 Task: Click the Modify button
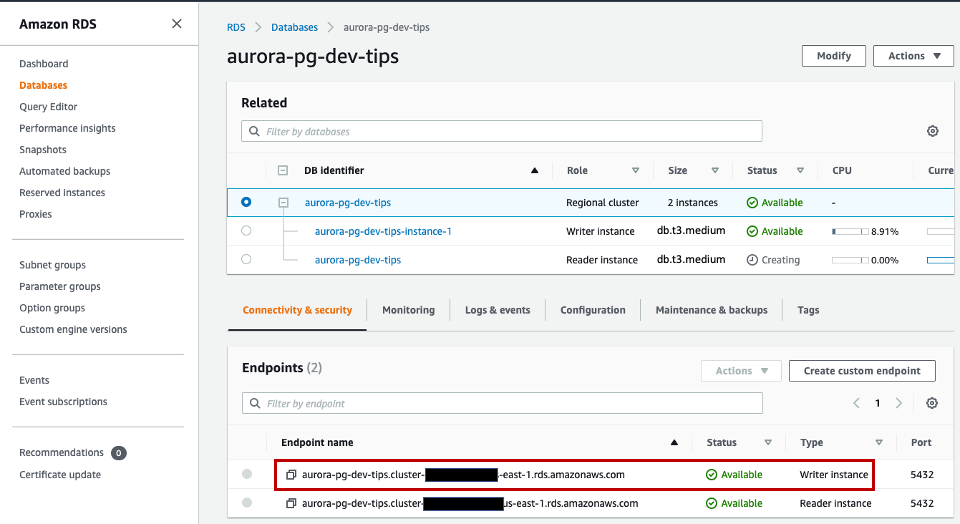pos(834,56)
